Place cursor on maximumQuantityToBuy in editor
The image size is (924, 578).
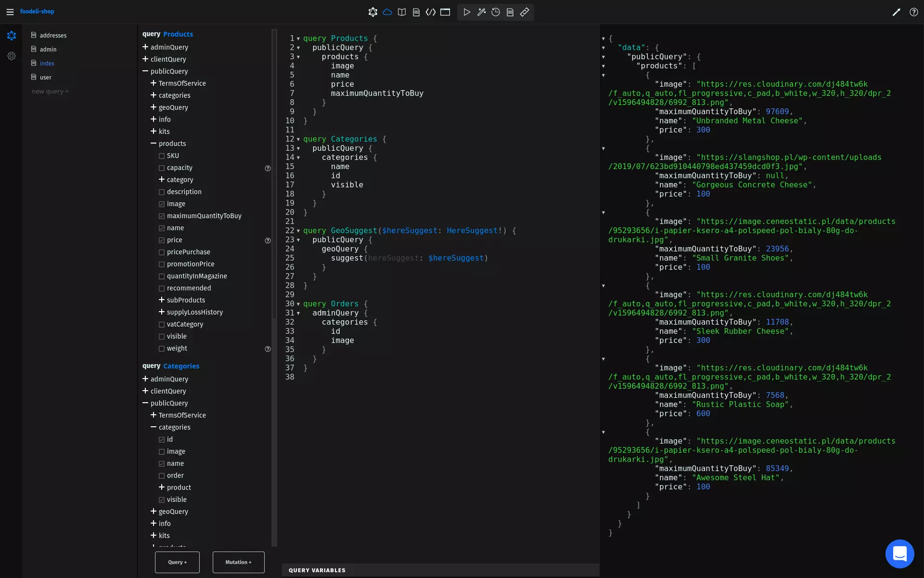coord(377,93)
